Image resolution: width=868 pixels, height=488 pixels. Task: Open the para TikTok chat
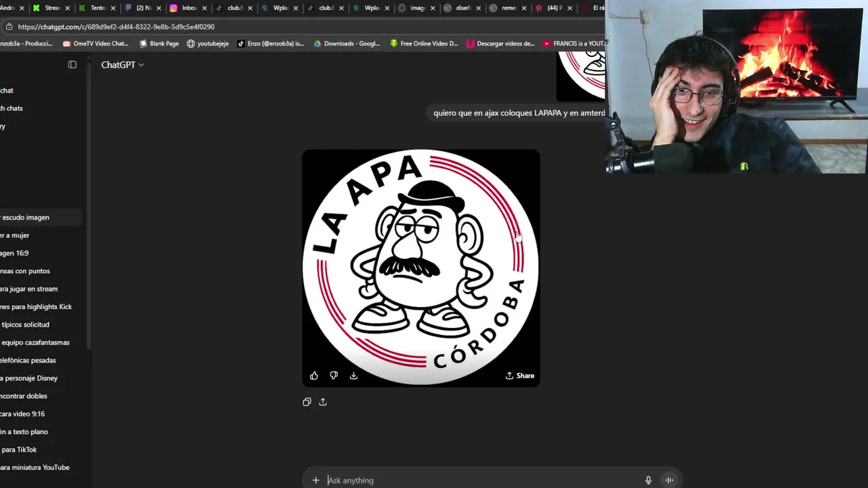(41, 449)
